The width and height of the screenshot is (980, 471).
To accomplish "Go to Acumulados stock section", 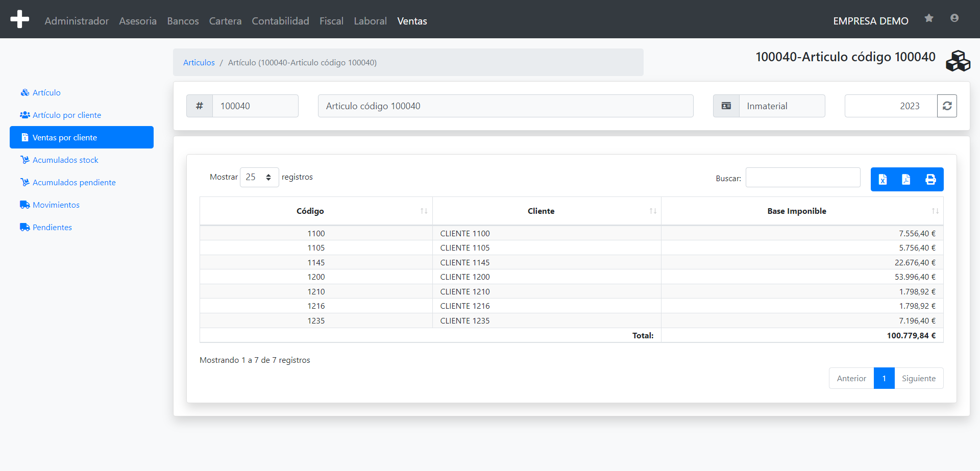I will point(65,160).
